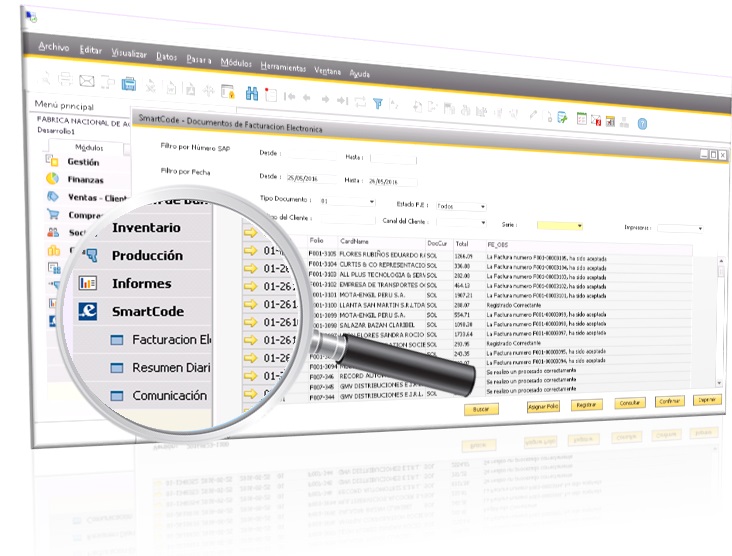Click the binoculars find icon in toolbar
Screen dimensions: 732x556
point(251,95)
